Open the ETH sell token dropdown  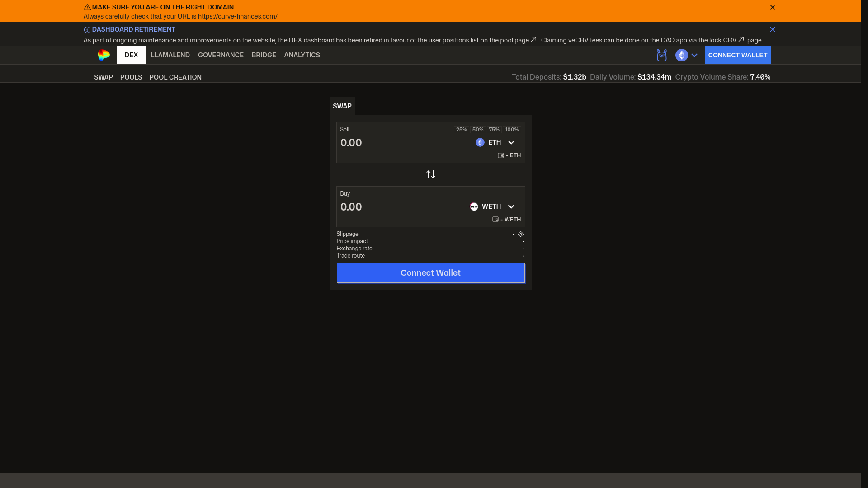pos(495,142)
